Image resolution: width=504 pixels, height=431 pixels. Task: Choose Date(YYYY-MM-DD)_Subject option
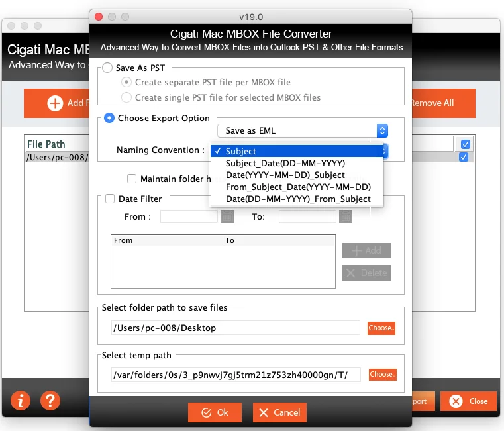297,175
